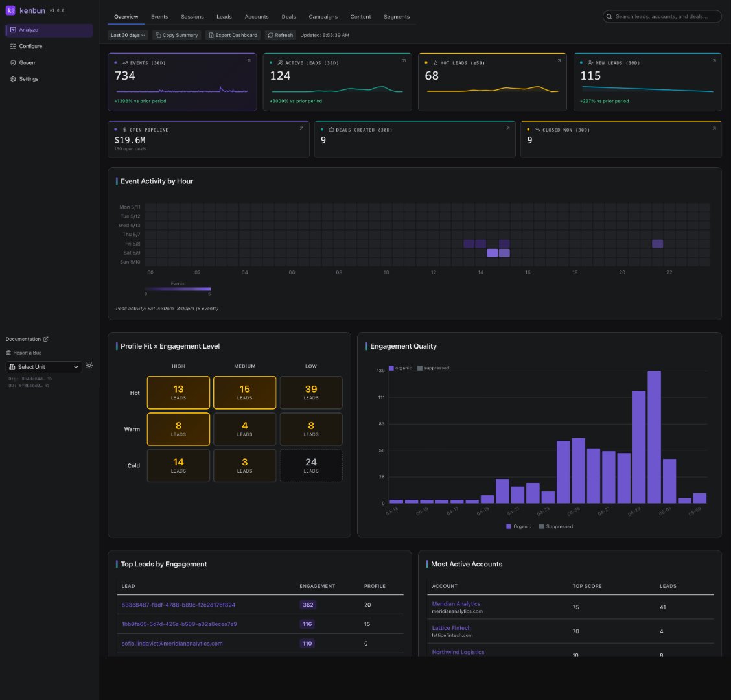Viewport: 731px width, 700px height.
Task: Switch to the Campaigns tab
Action: click(323, 17)
